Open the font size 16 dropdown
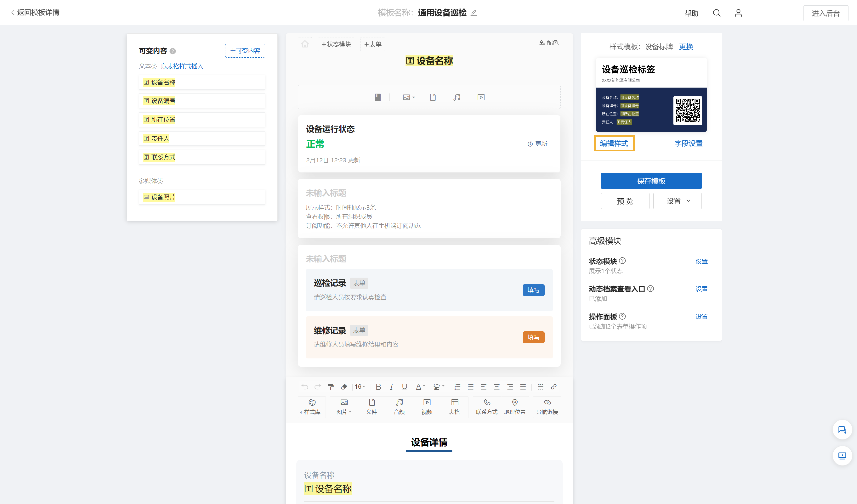 pyautogui.click(x=360, y=387)
